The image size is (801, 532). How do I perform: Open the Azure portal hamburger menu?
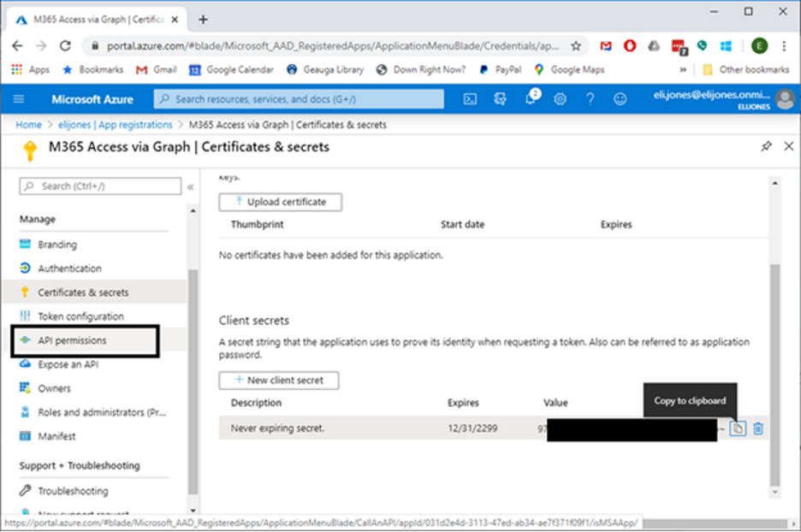(x=19, y=99)
